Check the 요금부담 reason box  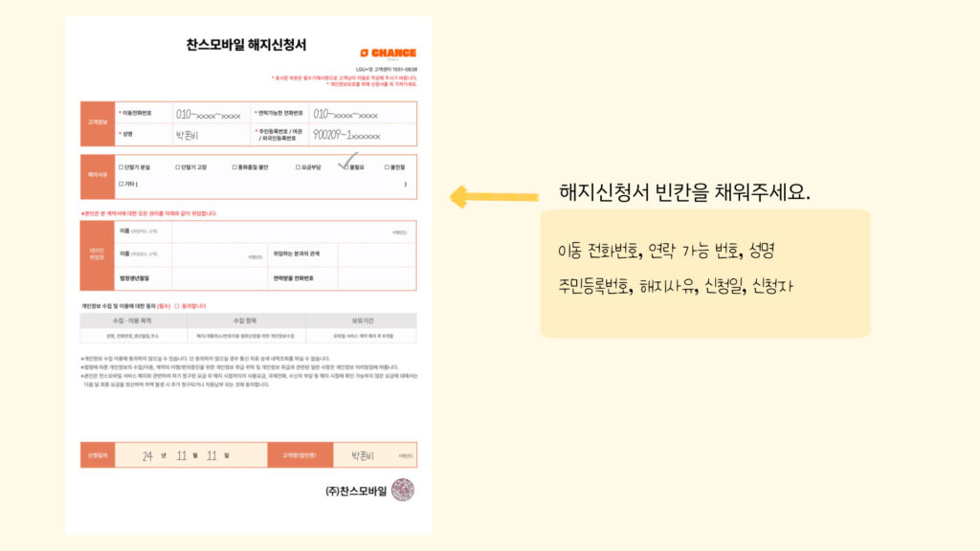pyautogui.click(x=298, y=167)
